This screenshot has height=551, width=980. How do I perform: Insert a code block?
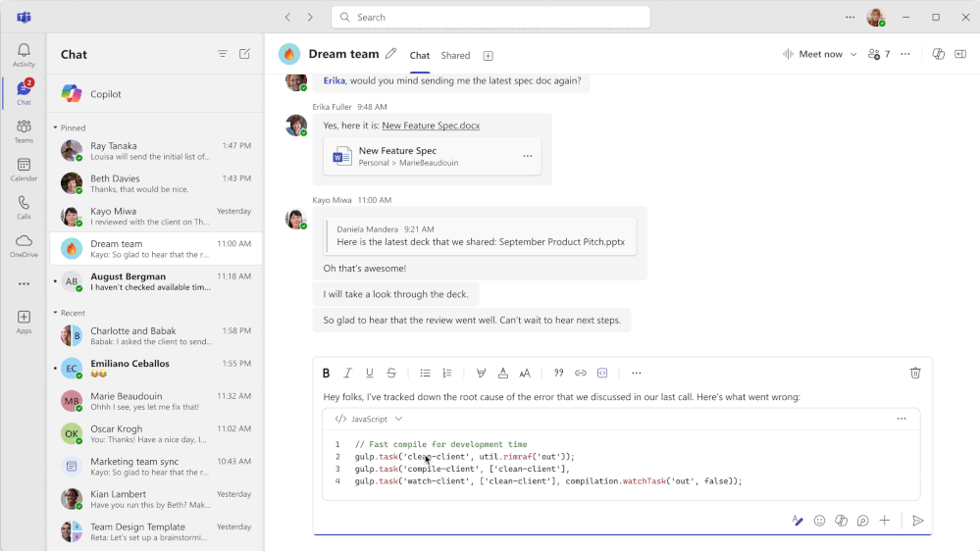tap(602, 373)
